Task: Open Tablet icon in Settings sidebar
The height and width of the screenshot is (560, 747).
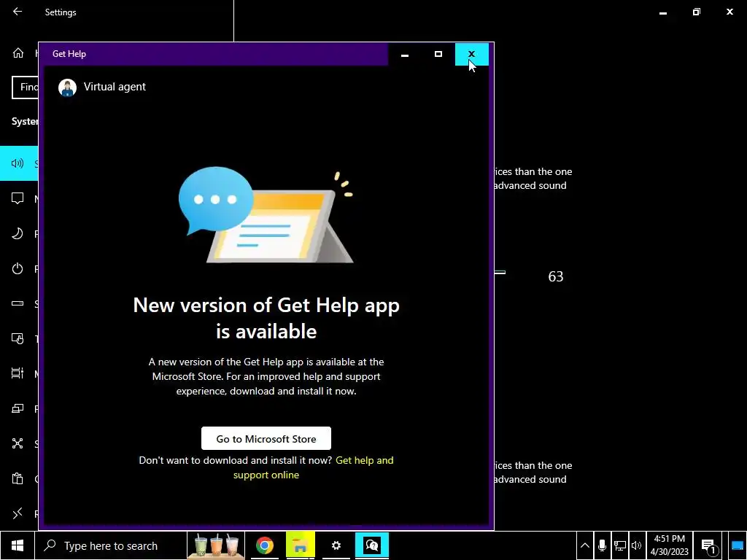Action: click(x=18, y=338)
